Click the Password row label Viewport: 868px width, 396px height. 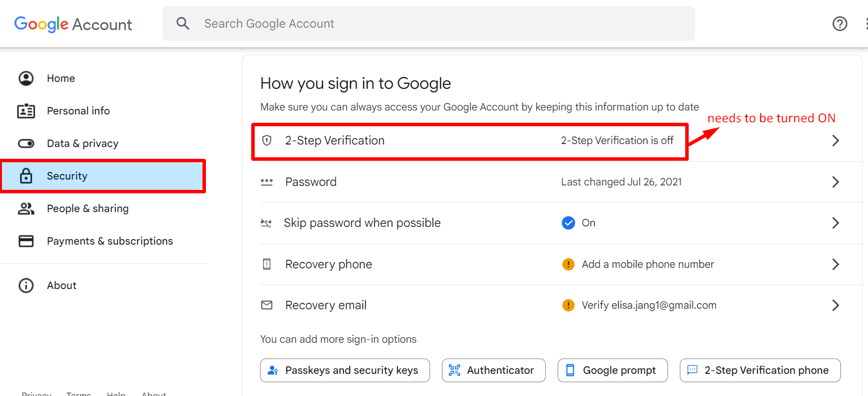(x=311, y=182)
